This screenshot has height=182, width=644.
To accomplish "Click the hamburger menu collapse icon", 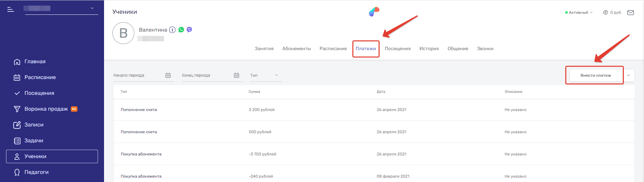I will 11,9.
